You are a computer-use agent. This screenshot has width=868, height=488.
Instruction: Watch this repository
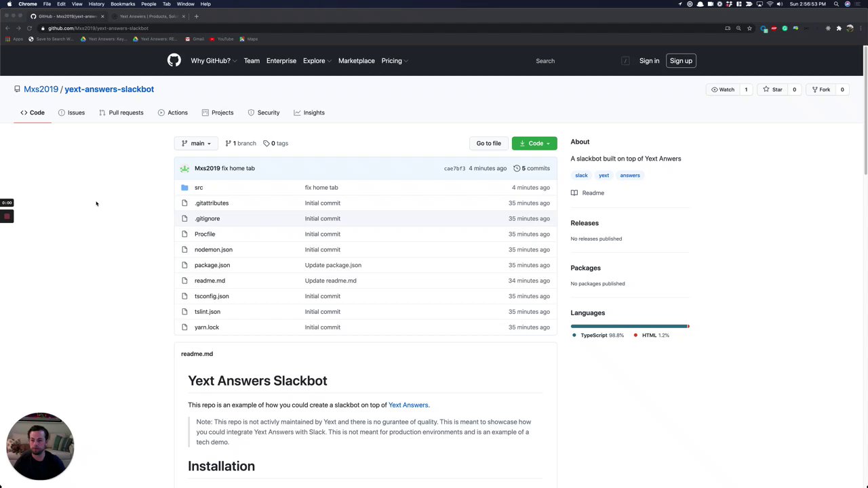[x=723, y=89]
